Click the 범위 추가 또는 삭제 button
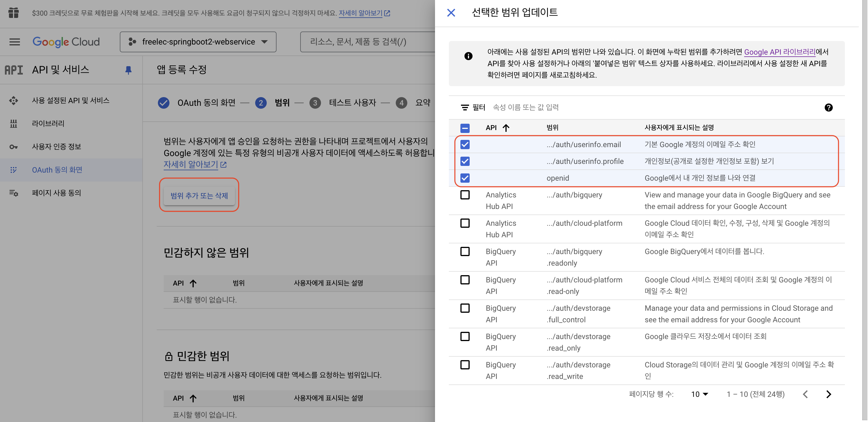The height and width of the screenshot is (422, 868). coord(199,195)
